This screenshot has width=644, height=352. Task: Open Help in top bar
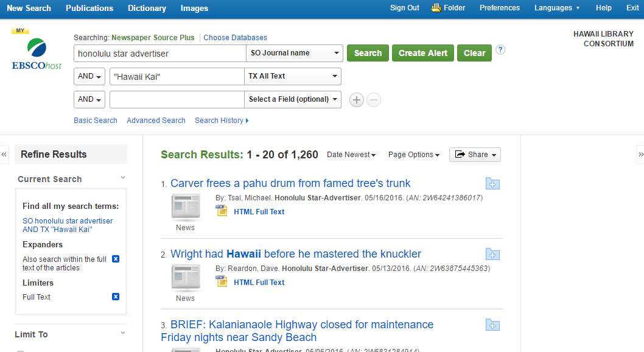click(x=604, y=8)
